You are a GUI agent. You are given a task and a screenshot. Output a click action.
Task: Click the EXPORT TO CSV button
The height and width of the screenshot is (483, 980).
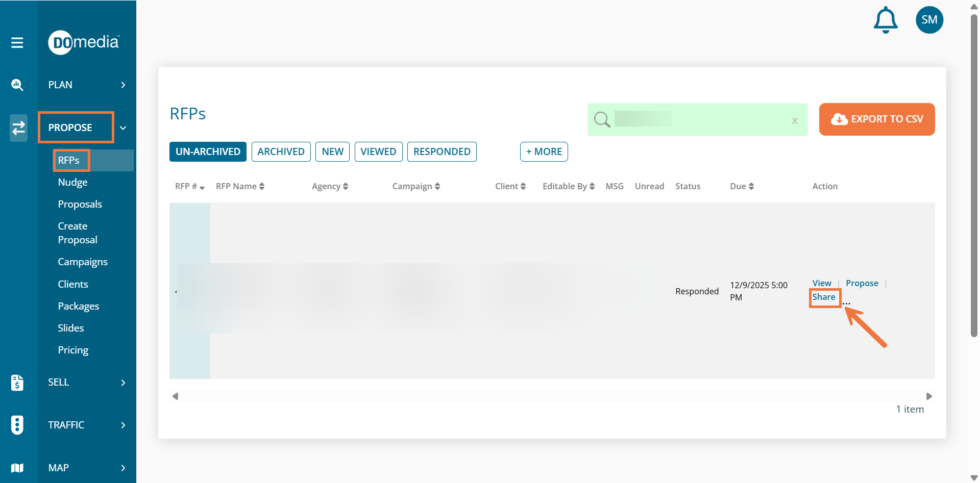click(x=876, y=119)
